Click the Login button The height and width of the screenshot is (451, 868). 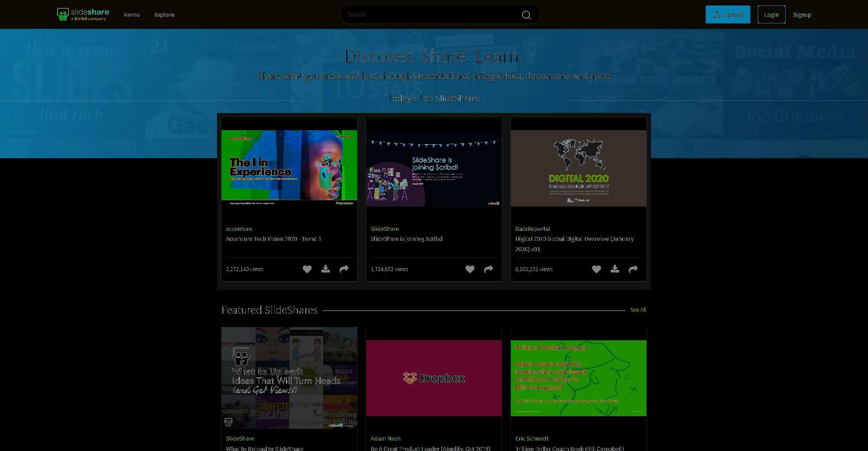pos(771,14)
